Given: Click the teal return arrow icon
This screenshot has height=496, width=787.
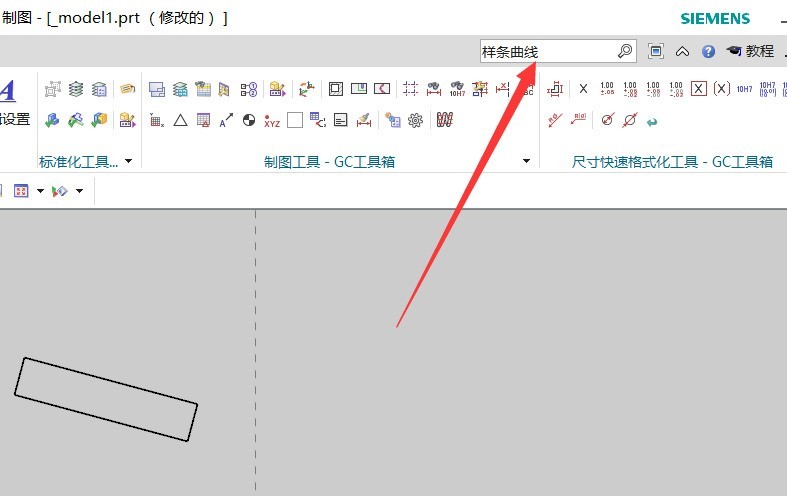Looking at the screenshot, I should 652,121.
